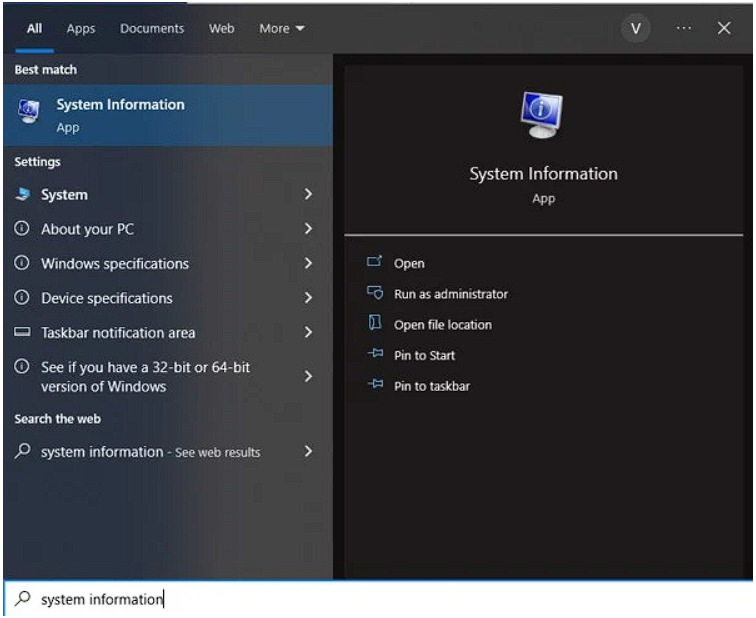Click the Pin to Start pin icon
The width and height of the screenshot is (756, 618).
point(375,355)
